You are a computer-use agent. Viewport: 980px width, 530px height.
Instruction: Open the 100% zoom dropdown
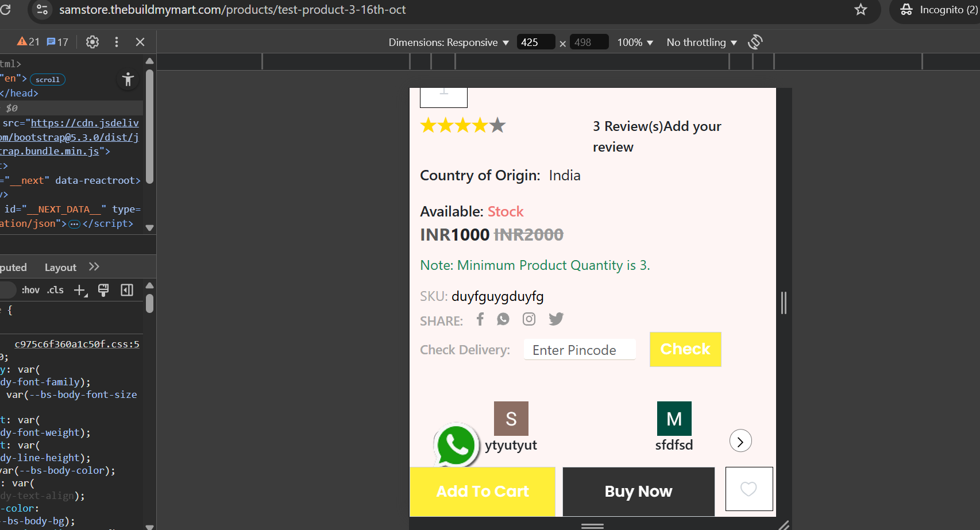point(635,42)
